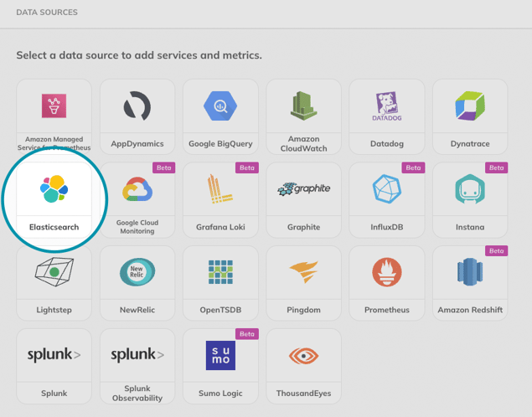Screen dimensions: 532x417
Task: Click the DATA SOURCES header tab
Action: pyautogui.click(x=47, y=13)
